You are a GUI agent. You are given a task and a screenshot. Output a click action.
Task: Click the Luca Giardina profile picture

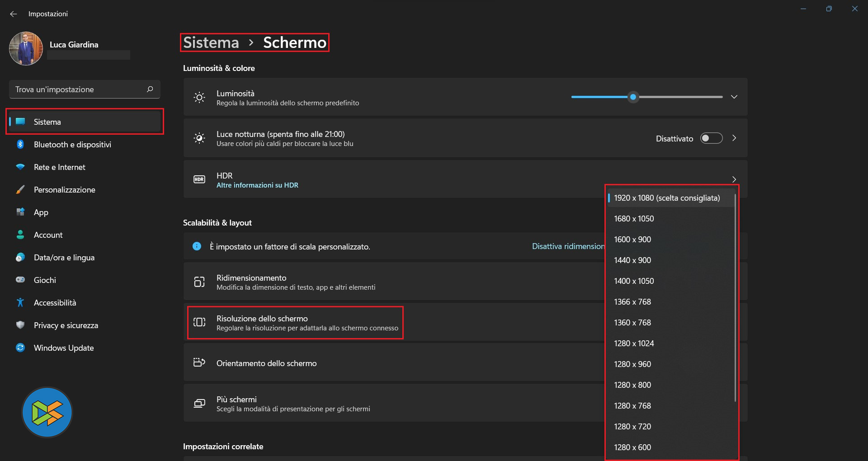coord(26,48)
